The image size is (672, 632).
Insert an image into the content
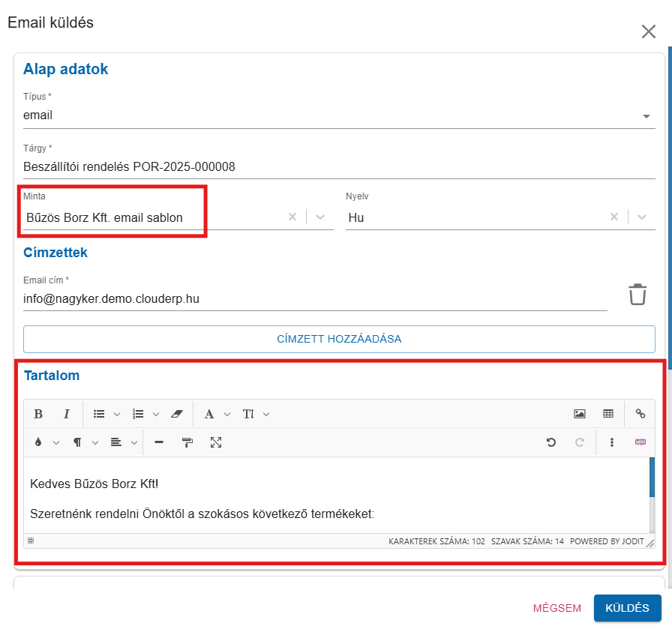pyautogui.click(x=579, y=414)
